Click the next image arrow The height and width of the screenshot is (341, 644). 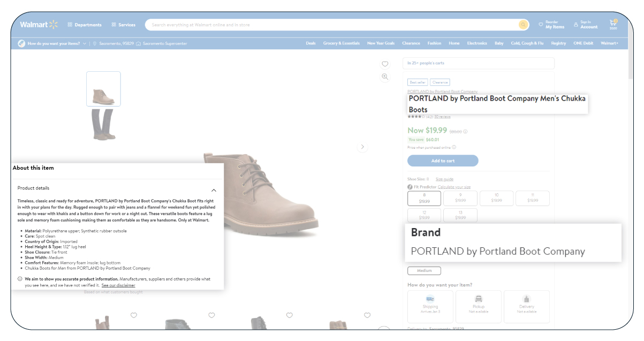point(362,147)
